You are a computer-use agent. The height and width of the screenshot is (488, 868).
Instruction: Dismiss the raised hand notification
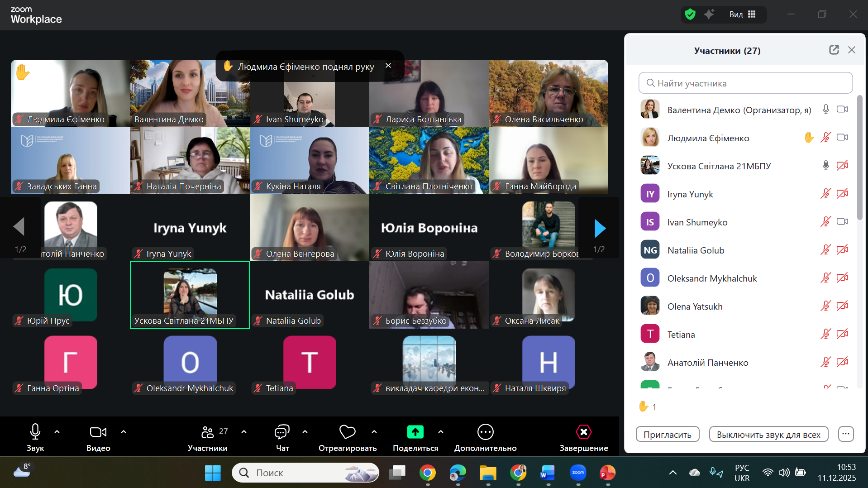(388, 66)
